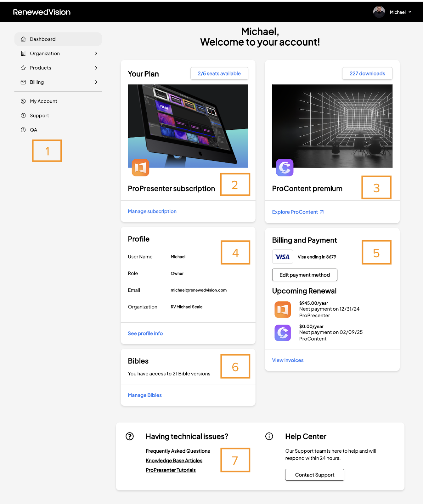Click the external arrow beside Explore ProContent
The image size is (423, 504).
tap(322, 212)
